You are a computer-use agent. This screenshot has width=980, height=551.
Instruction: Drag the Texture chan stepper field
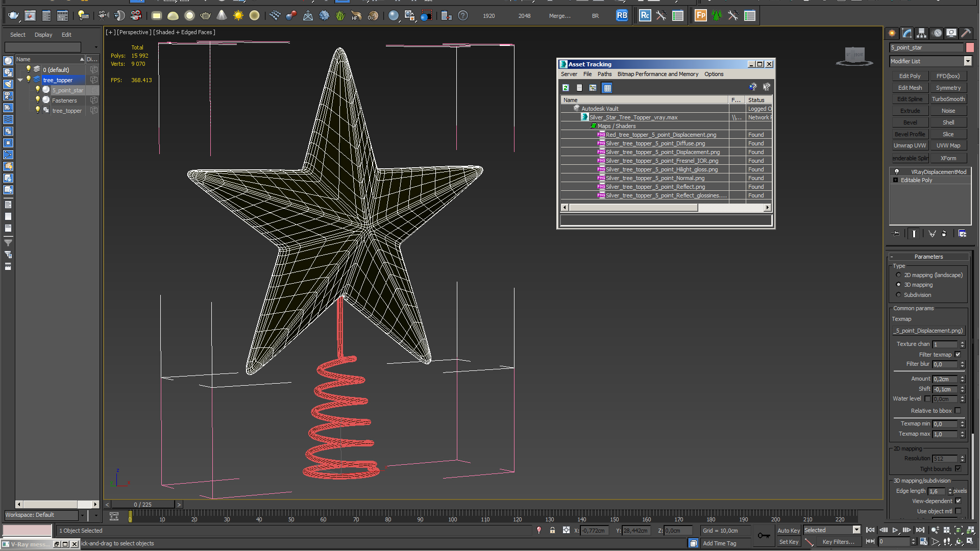pos(963,343)
